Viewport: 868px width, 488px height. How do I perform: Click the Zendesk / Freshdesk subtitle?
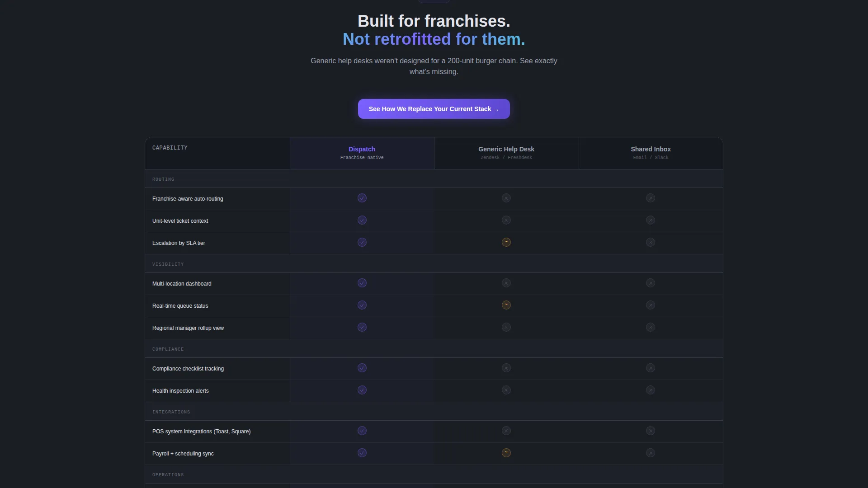pos(506,158)
